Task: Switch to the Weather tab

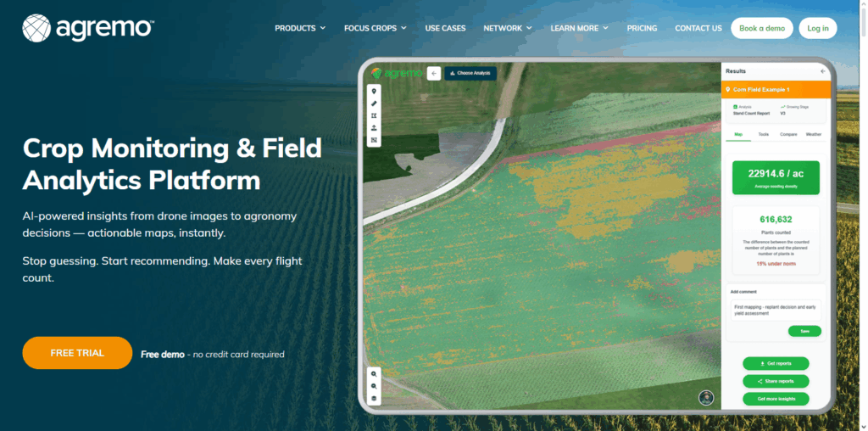Action: tap(813, 134)
